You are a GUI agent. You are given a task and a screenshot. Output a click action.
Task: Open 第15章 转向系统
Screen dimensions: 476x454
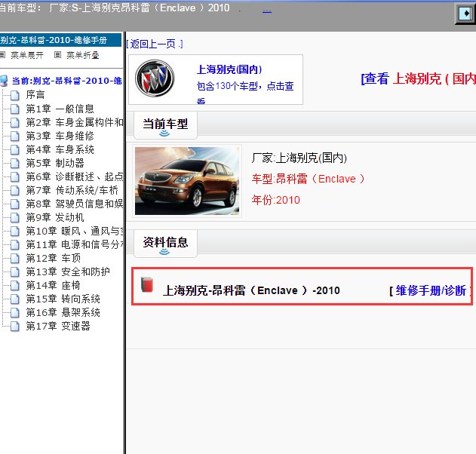coord(63,299)
